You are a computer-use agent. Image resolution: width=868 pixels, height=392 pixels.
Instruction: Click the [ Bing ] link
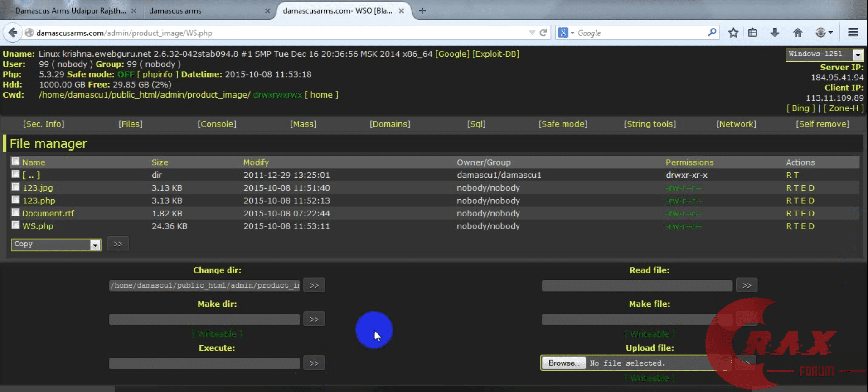coord(800,108)
